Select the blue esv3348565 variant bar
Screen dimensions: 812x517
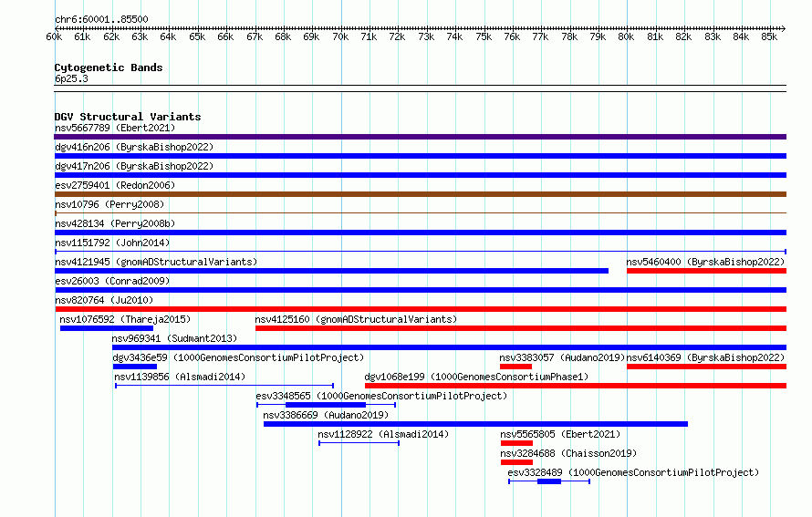click(x=326, y=405)
